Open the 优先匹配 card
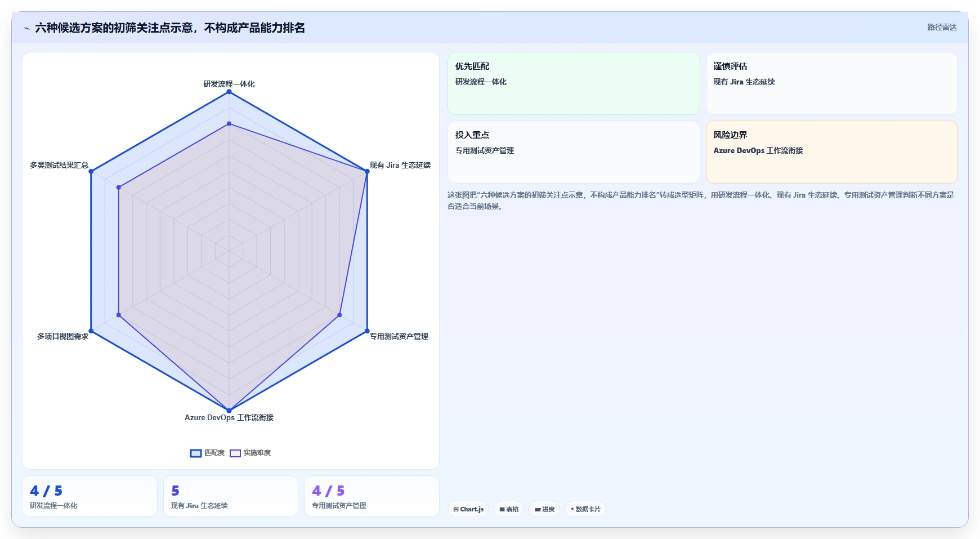The width and height of the screenshot is (980, 539). pos(574,83)
